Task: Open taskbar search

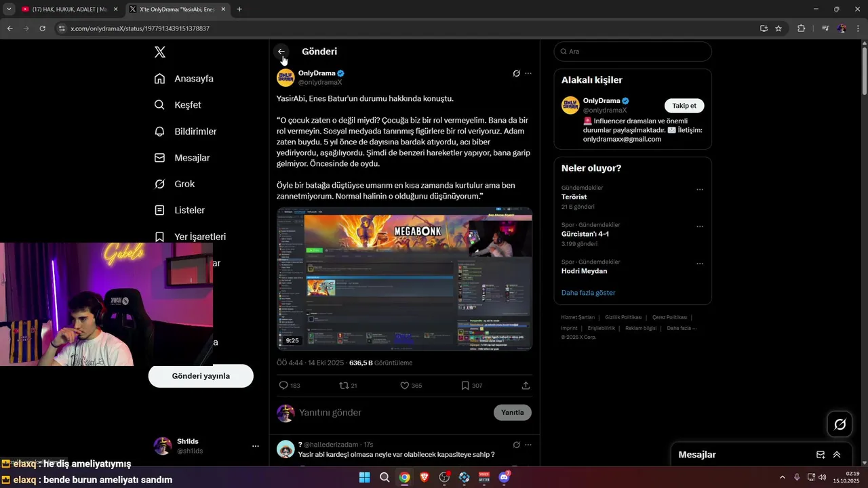Action: tap(384, 477)
